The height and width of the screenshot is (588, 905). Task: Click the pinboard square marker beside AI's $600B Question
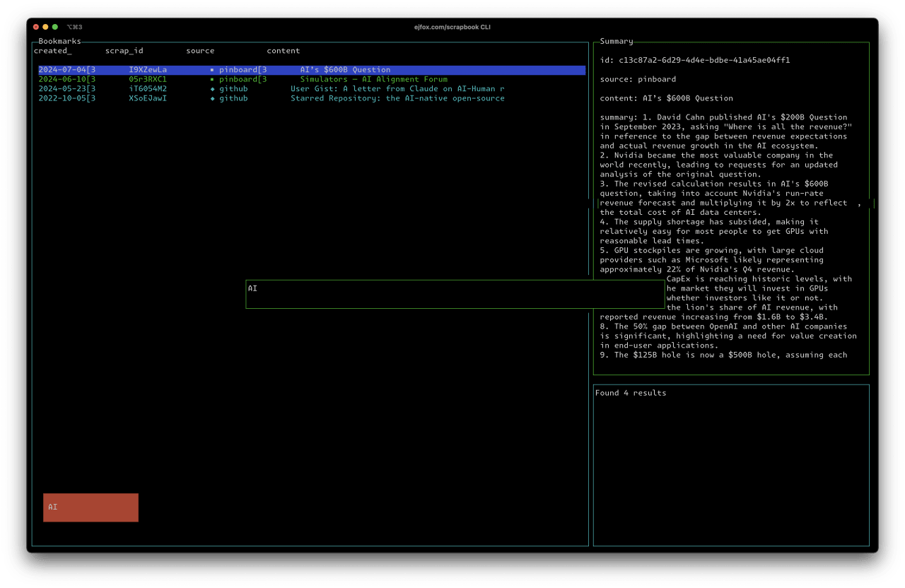click(x=212, y=70)
